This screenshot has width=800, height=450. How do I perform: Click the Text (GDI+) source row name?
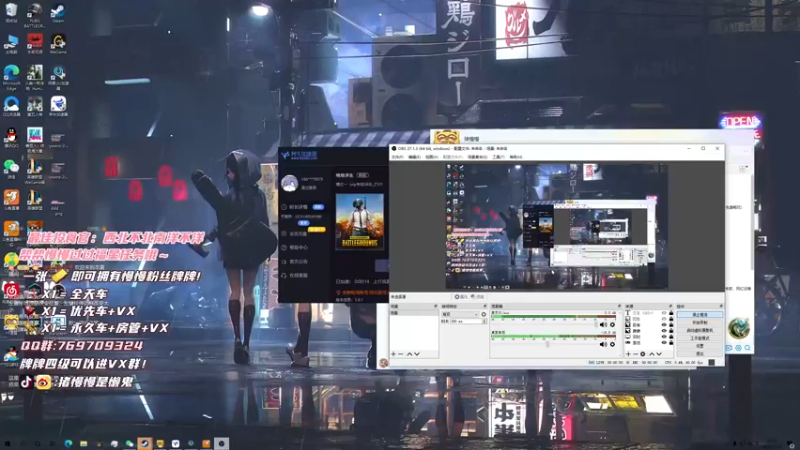pos(643,313)
